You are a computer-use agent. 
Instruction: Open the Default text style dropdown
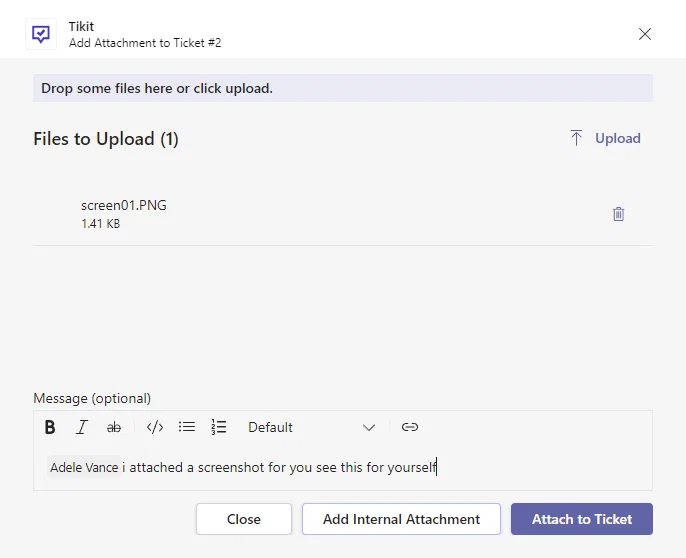pyautogui.click(x=312, y=427)
